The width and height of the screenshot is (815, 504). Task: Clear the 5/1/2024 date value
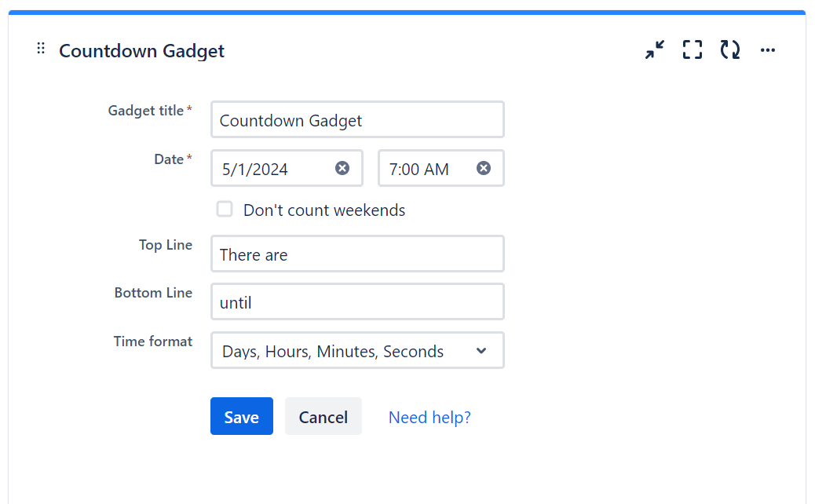(342, 168)
